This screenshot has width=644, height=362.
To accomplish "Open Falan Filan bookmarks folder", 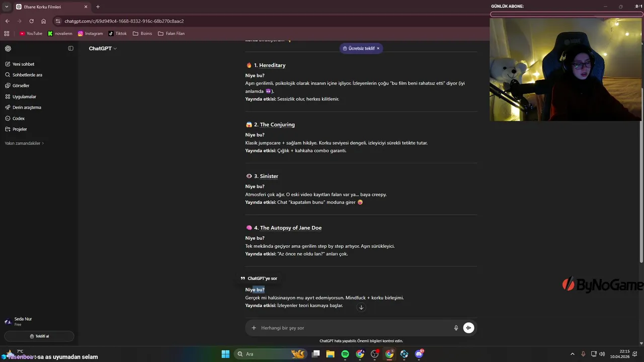I will [171, 33].
